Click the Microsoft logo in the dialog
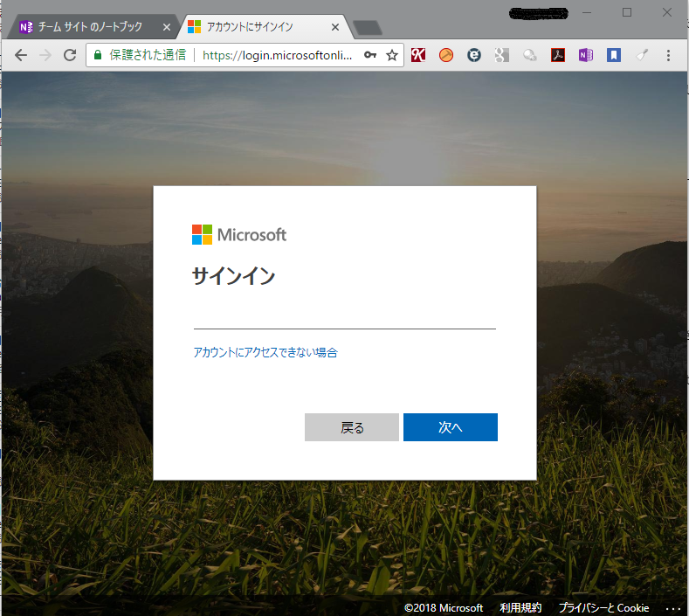 (239, 235)
